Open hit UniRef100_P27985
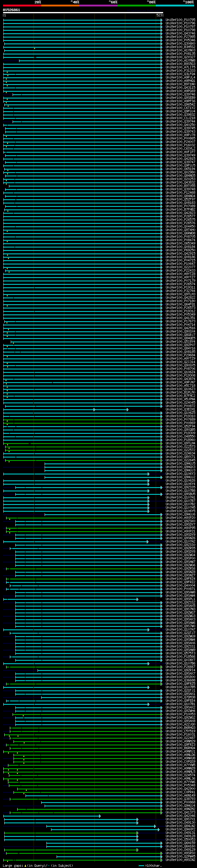Image resolution: width=197 pixels, height=868 pixels. (x=180, y=37)
